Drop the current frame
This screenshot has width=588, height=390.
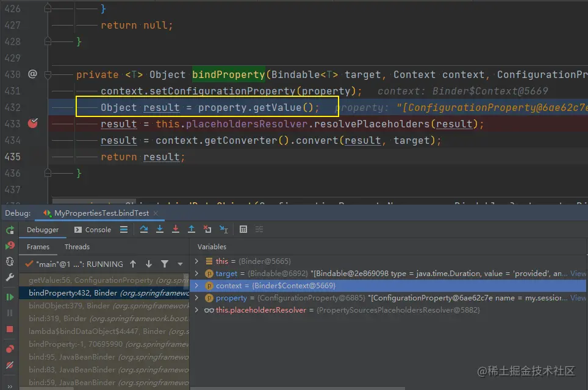click(x=207, y=229)
